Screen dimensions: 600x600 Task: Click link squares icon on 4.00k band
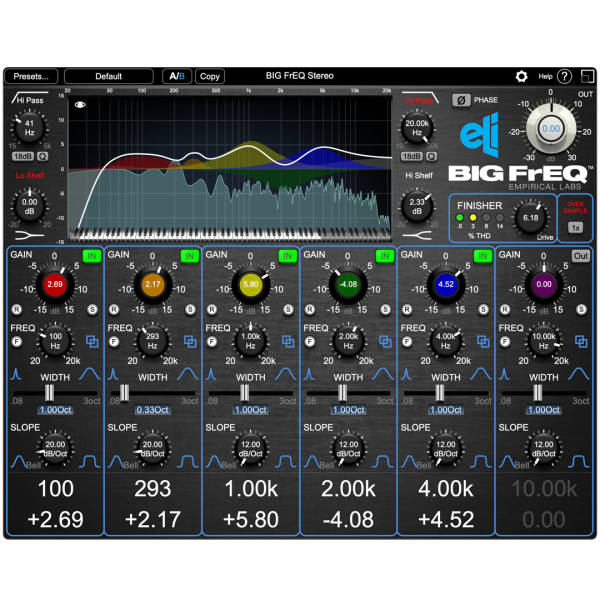483,341
